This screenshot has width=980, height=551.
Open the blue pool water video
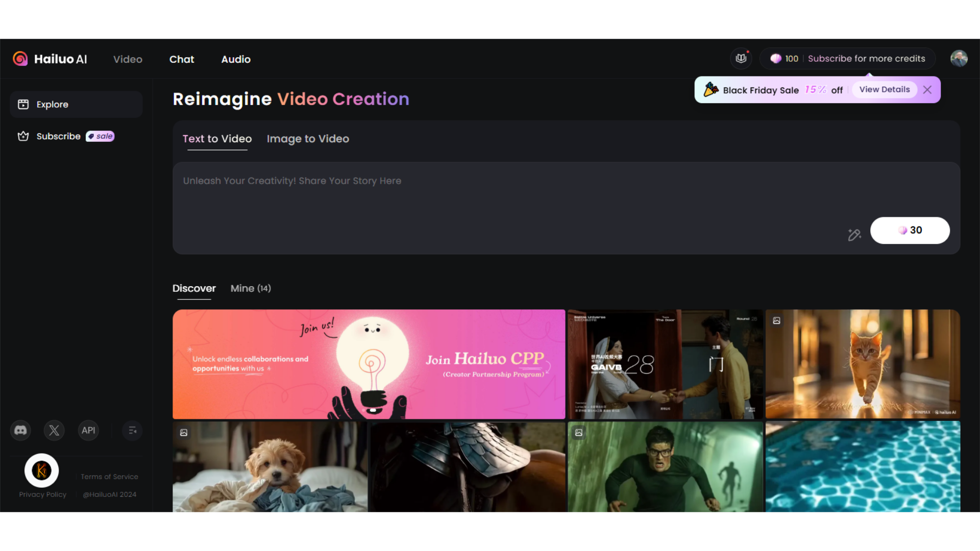[863, 466]
